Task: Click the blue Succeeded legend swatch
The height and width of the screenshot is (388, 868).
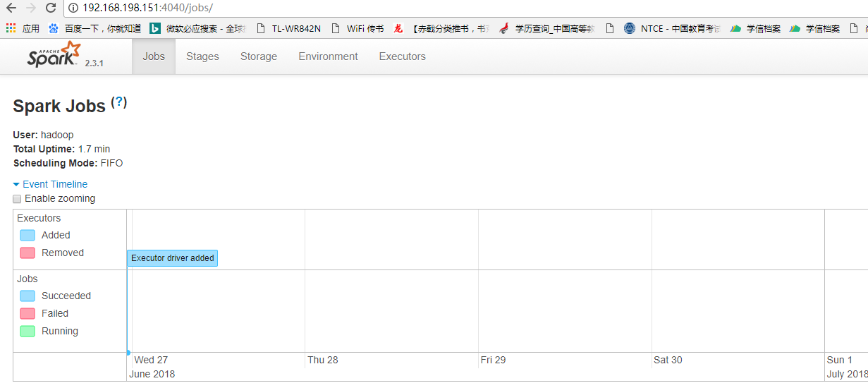Action: 27,296
